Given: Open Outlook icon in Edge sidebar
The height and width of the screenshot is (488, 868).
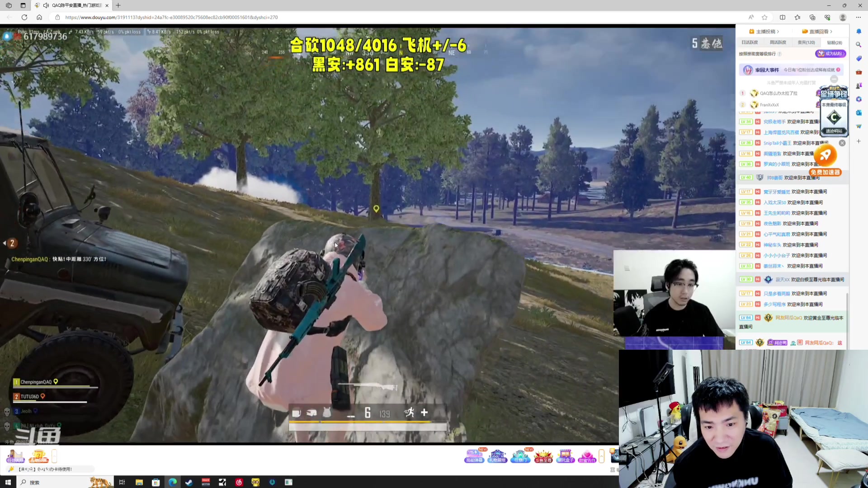Looking at the screenshot, I should coord(859,113).
